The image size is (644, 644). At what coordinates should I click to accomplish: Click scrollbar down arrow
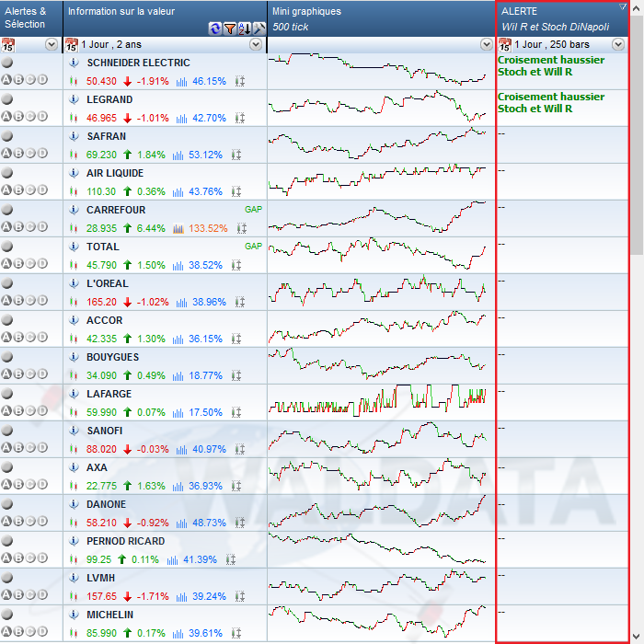[637, 637]
